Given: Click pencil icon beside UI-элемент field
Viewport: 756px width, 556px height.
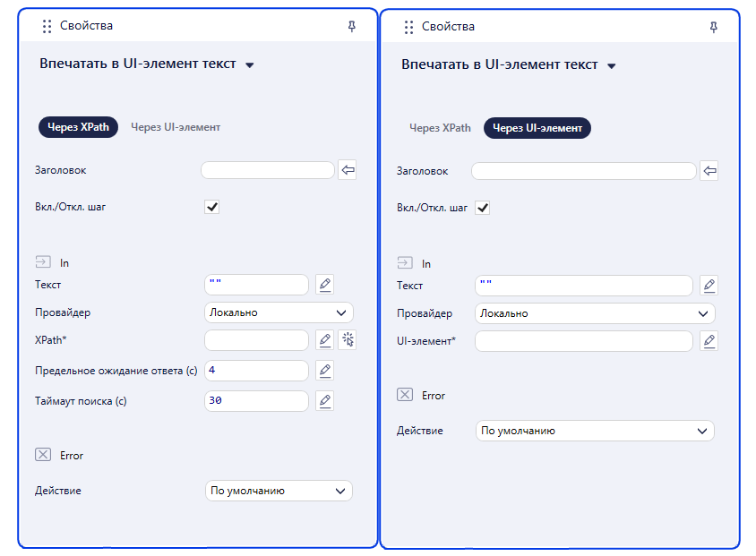Looking at the screenshot, I should coord(709,341).
